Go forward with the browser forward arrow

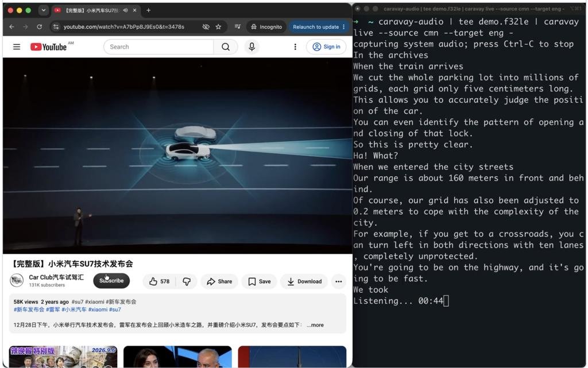(x=25, y=26)
